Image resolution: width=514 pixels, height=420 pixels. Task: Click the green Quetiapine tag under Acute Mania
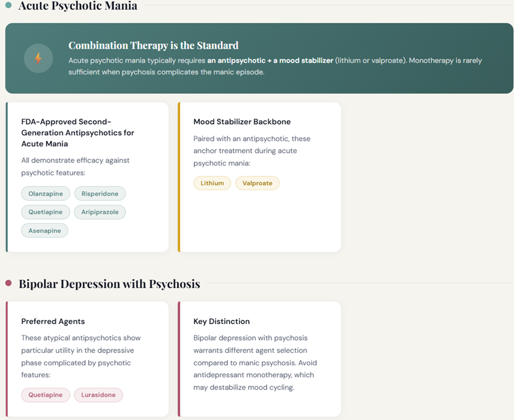click(45, 212)
